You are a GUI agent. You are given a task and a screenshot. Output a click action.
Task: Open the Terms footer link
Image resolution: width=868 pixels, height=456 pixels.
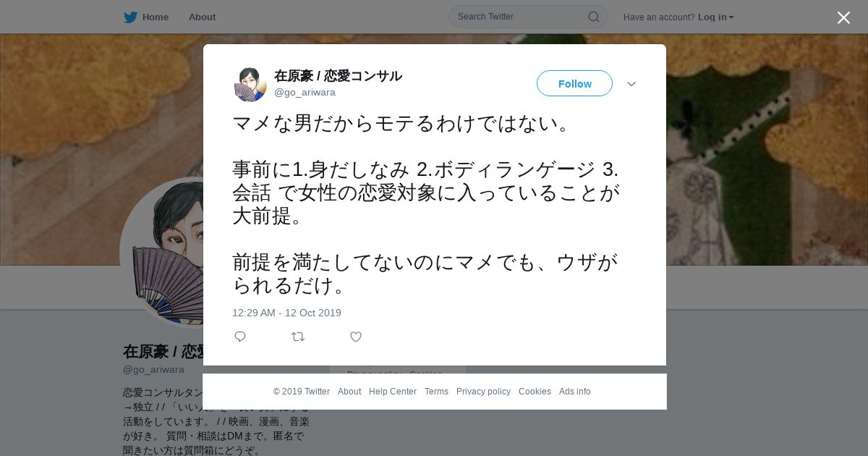436,392
